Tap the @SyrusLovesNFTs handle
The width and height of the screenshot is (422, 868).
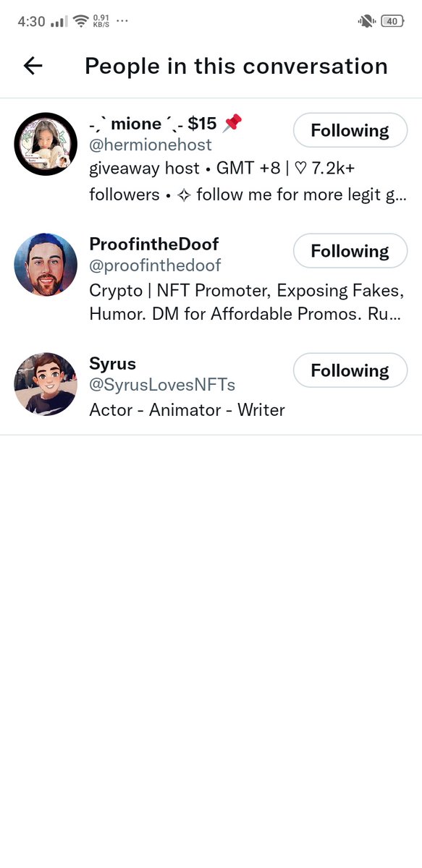pos(162,386)
